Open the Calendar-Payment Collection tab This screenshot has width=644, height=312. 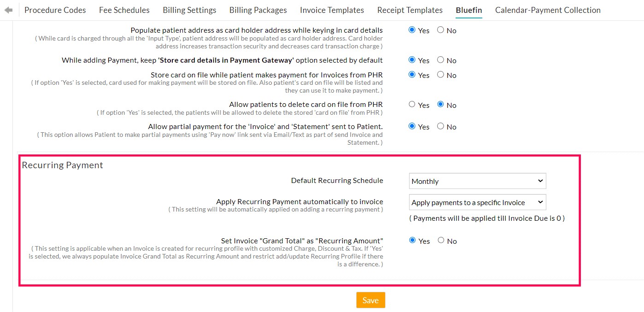point(547,10)
